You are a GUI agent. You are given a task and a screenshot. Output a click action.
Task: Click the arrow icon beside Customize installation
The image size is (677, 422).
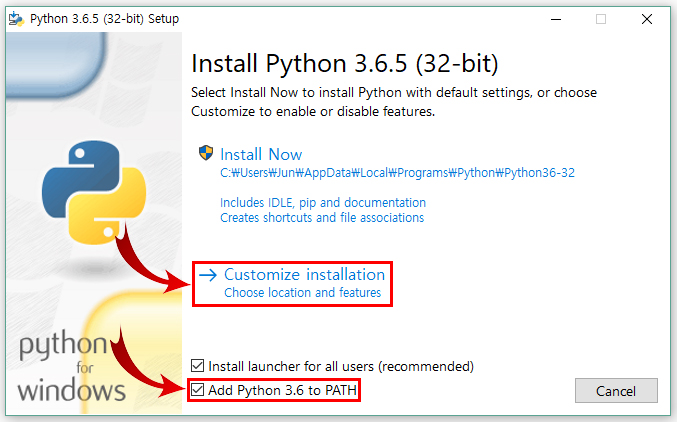(x=208, y=275)
